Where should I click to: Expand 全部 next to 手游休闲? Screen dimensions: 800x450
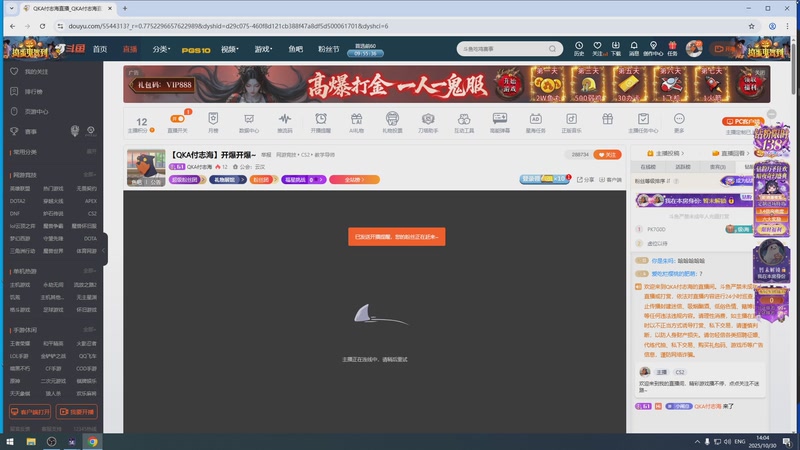[x=90, y=330]
